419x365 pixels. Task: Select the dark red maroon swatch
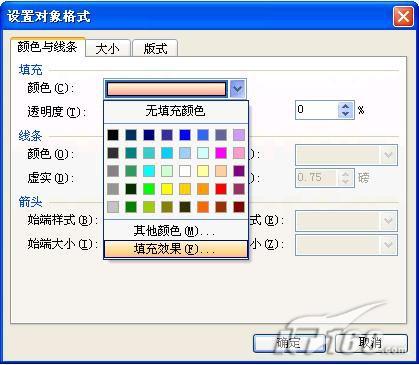(x=239, y=207)
